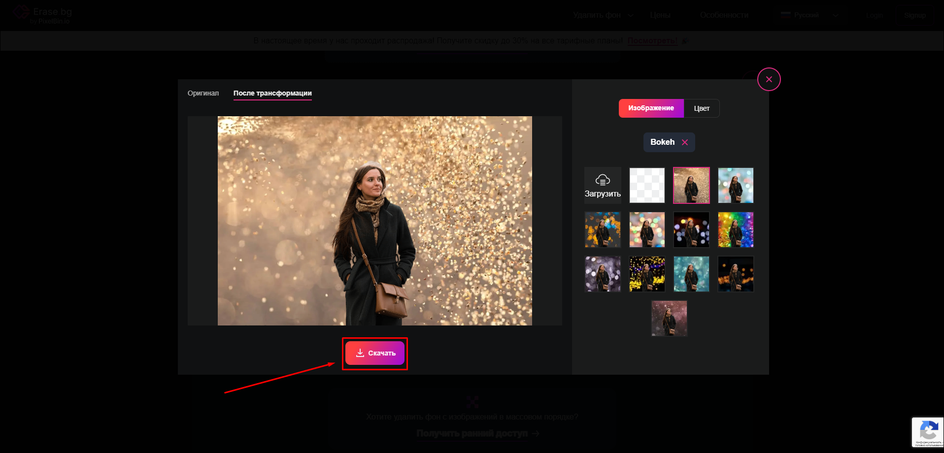Close the editor dialog with pink X
The image size is (944, 453).
[769, 79]
